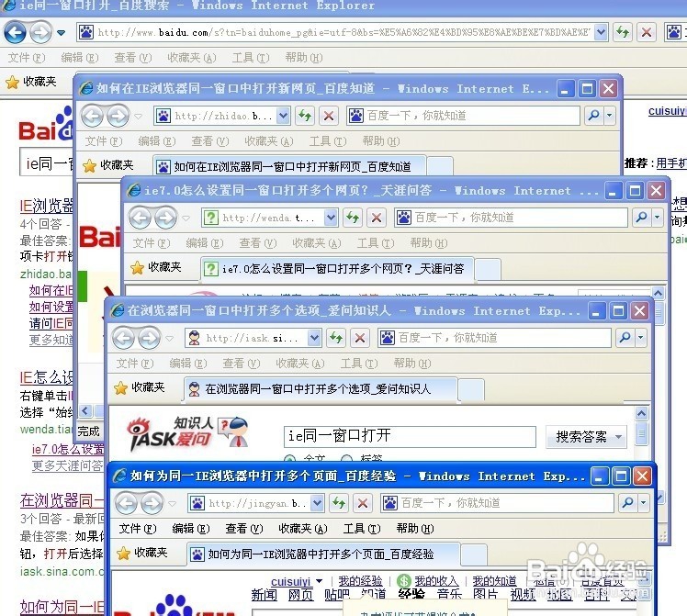The image size is (687, 616).
Task: Open 我的知道 link in 百度经验 page
Action: coord(495,581)
